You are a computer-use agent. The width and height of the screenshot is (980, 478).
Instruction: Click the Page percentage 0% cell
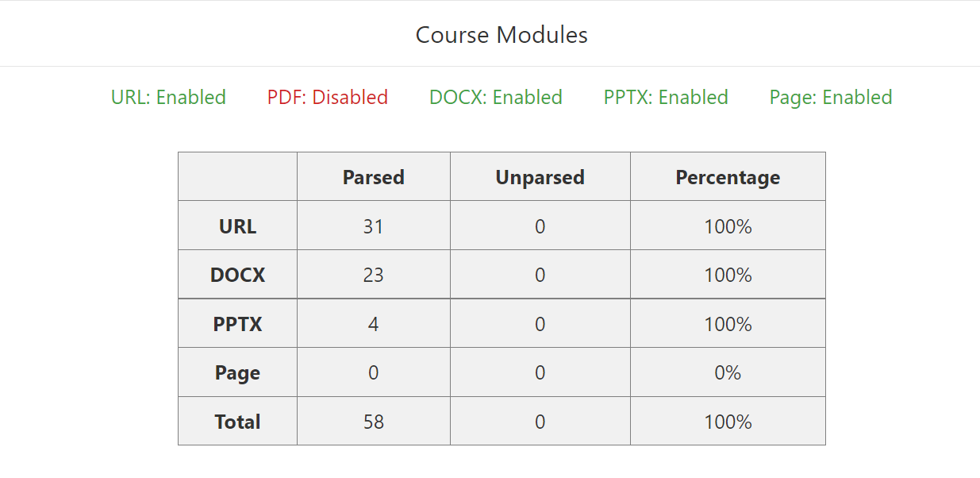pos(728,372)
